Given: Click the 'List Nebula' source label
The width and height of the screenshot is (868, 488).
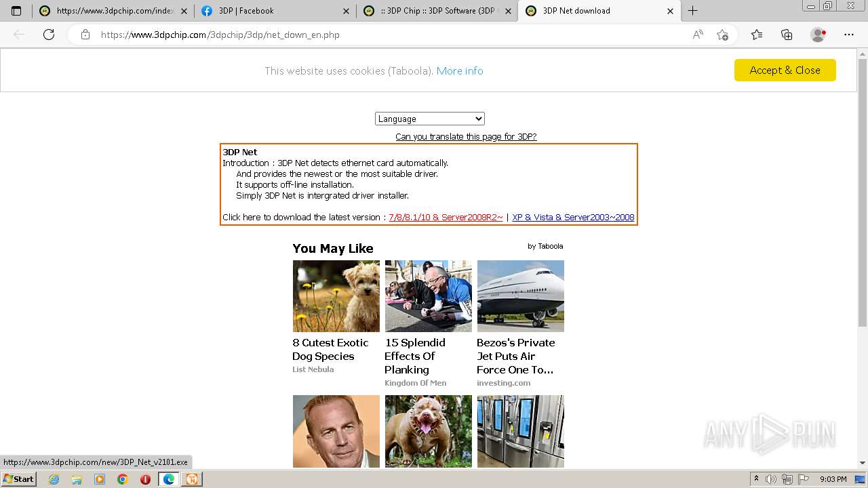Looking at the screenshot, I should pyautogui.click(x=313, y=369).
